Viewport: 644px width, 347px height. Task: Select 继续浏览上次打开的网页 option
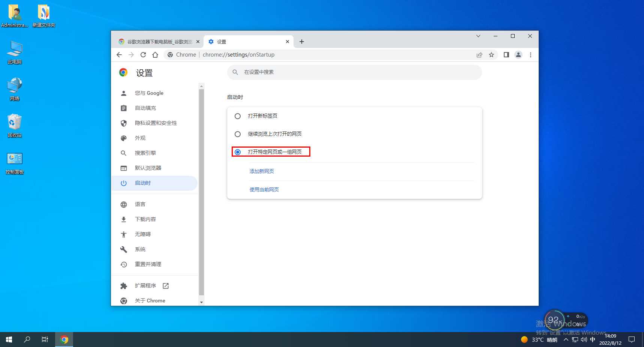tap(238, 134)
